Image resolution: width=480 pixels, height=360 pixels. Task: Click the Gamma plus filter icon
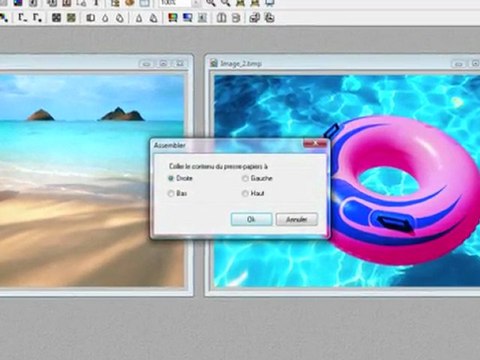37,18
